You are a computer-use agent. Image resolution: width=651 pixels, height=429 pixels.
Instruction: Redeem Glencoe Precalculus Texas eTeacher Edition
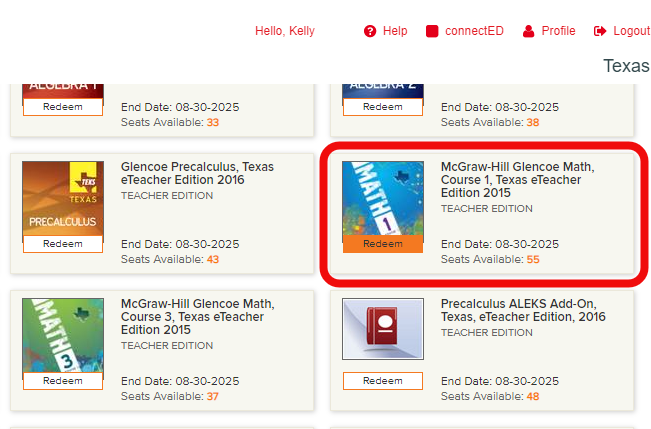pos(63,244)
